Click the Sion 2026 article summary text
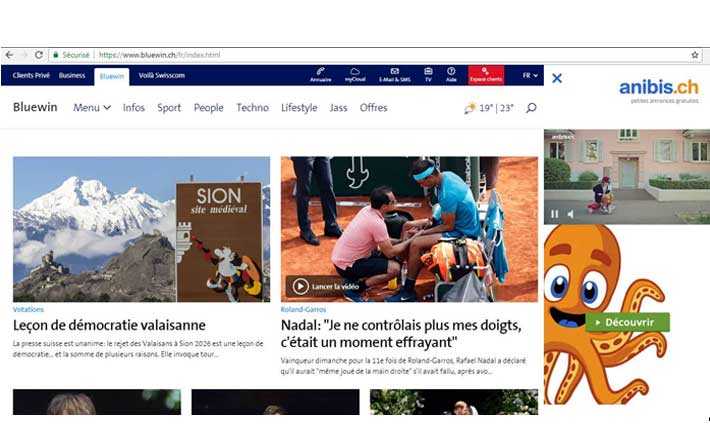This screenshot has width=710, height=447. click(138, 349)
